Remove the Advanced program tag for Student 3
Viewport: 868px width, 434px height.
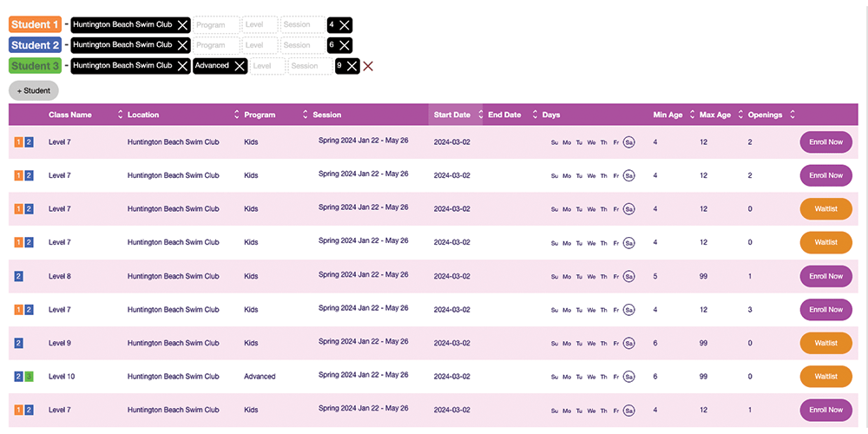click(240, 66)
